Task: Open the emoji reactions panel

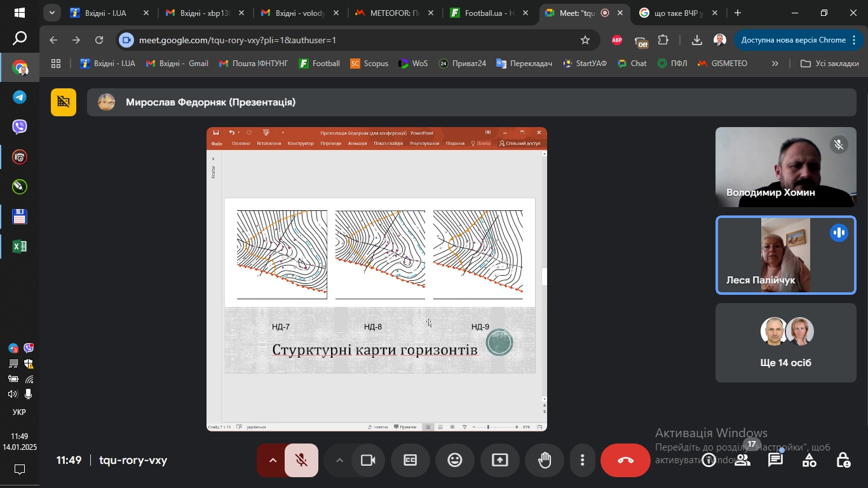Action: point(455,460)
